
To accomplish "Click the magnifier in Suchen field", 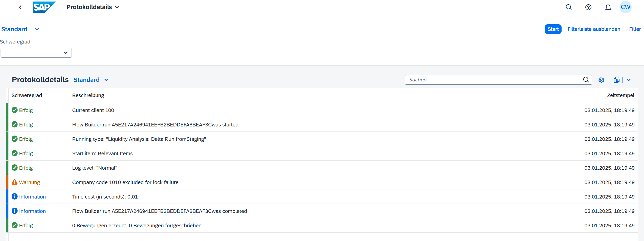I will [586, 80].
